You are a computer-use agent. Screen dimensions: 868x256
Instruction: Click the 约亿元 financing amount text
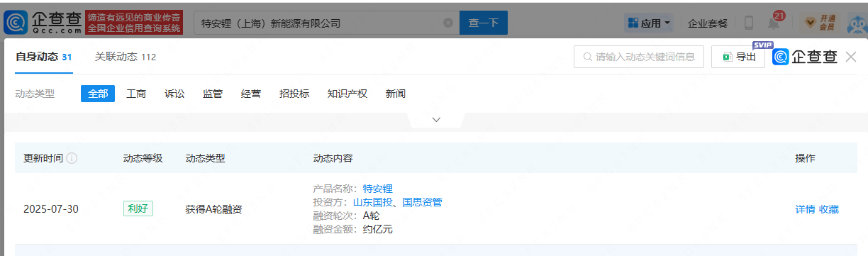pos(377,229)
